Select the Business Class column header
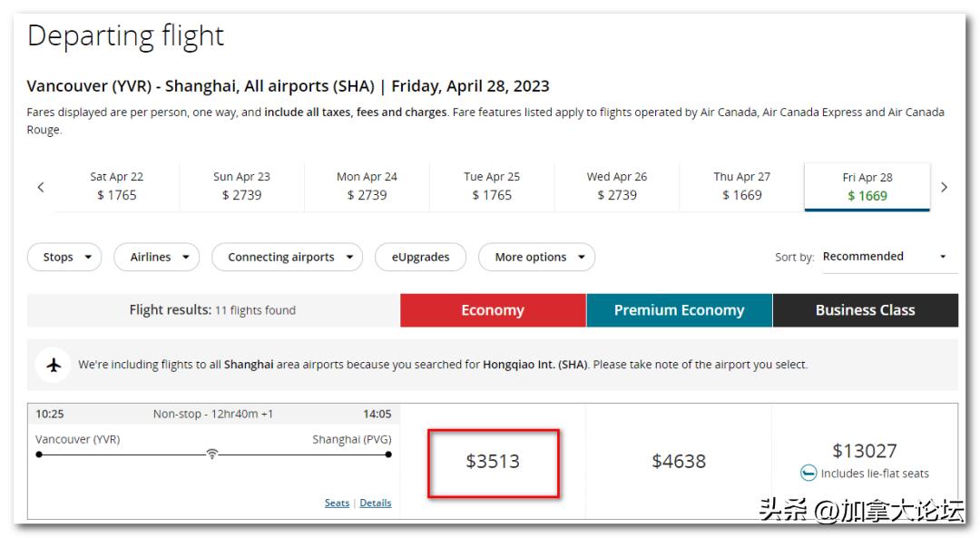This screenshot has width=980, height=538. pyautogui.click(x=865, y=310)
